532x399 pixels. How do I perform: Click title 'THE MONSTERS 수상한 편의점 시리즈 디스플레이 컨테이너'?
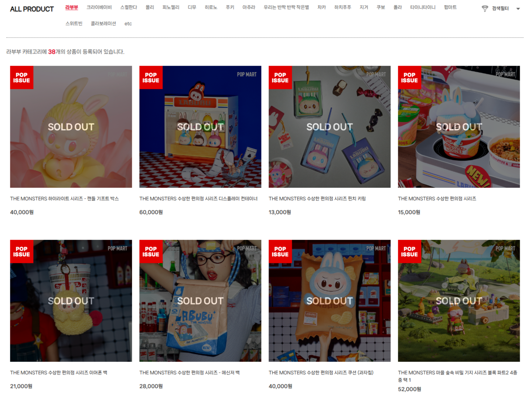(x=198, y=199)
